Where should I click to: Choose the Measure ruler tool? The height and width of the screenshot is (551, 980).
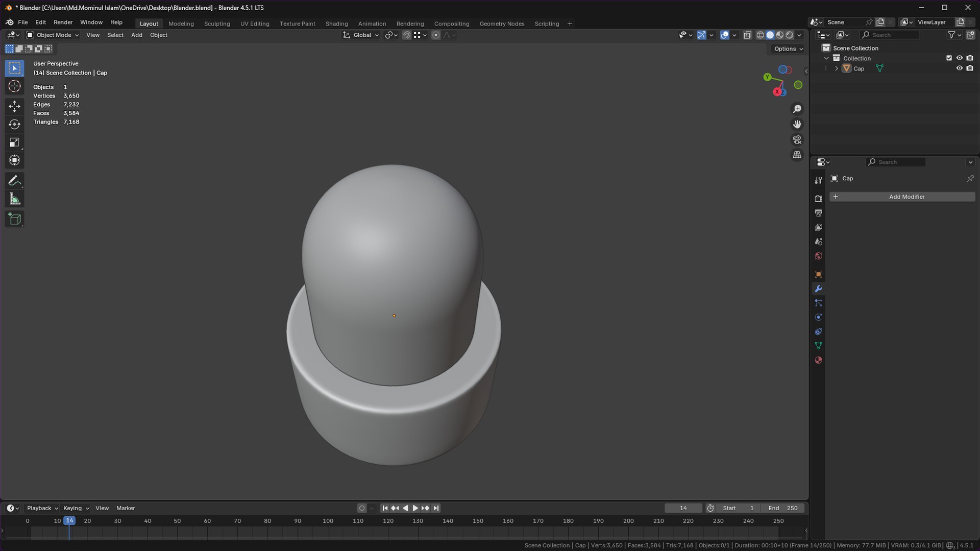point(14,199)
